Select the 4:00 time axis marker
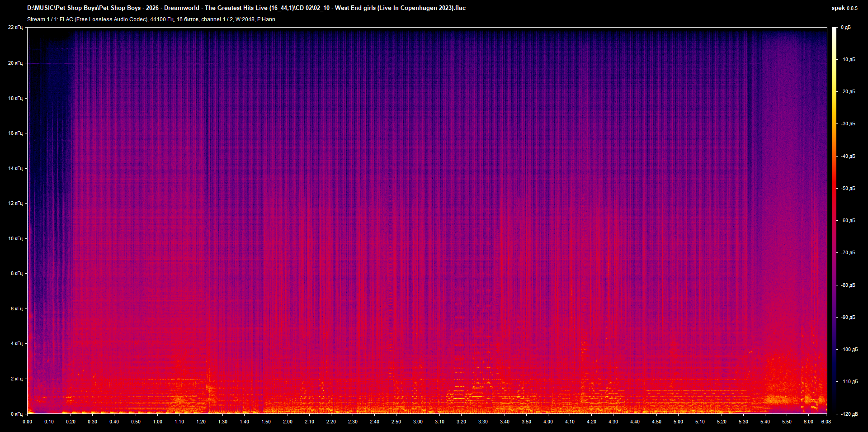The image size is (868, 432). click(548, 422)
